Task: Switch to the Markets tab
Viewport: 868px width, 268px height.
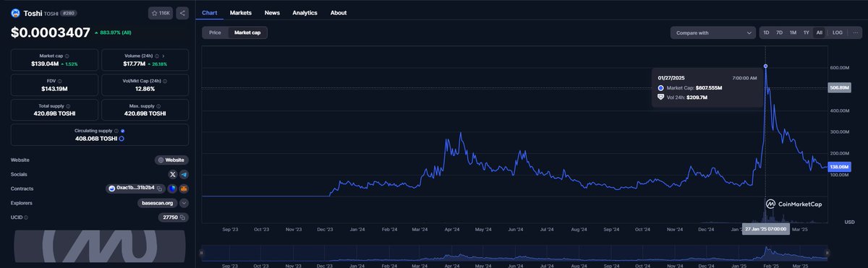Action: coord(240,13)
